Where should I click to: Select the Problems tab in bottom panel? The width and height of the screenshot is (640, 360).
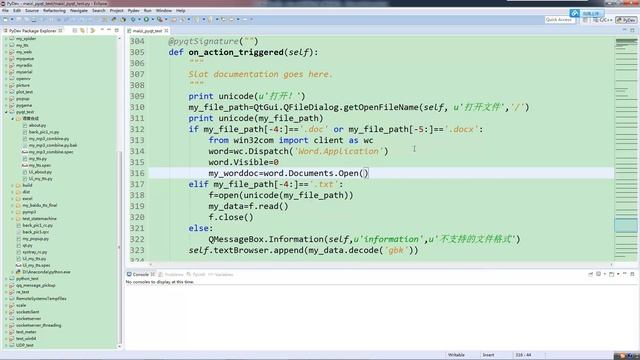pos(173,274)
